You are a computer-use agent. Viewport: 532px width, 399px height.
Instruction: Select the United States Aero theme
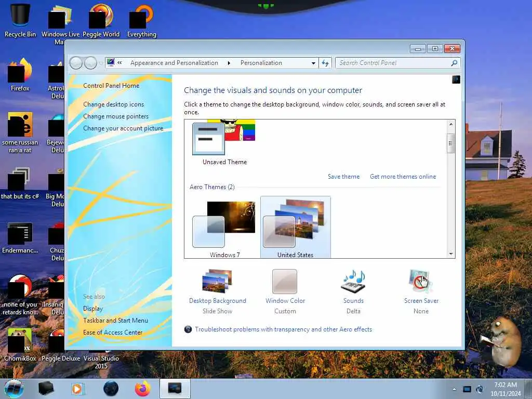coord(295,228)
